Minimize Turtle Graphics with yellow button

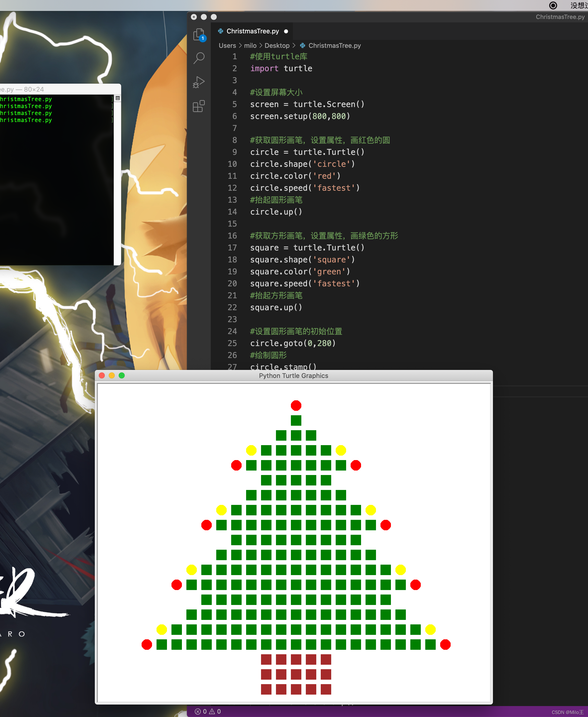[112, 375]
